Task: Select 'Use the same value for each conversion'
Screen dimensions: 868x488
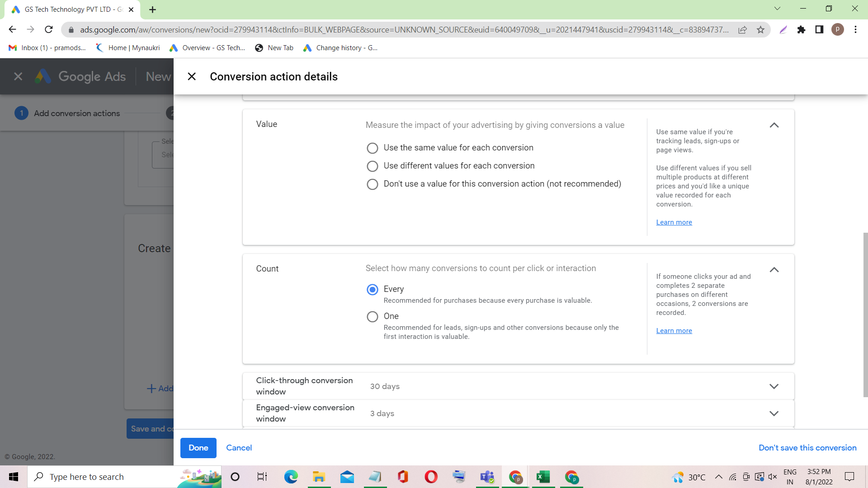Action: click(372, 148)
